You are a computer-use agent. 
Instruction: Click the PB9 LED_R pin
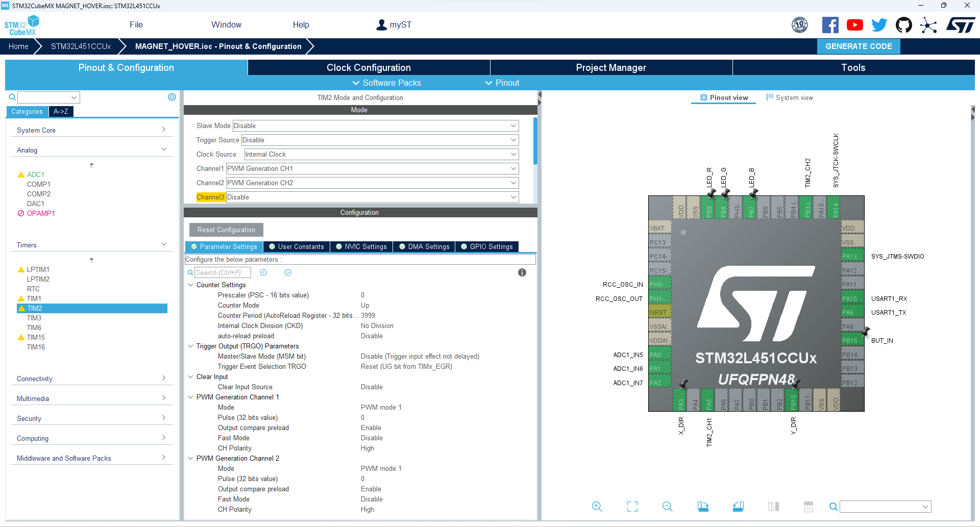pyautogui.click(x=709, y=207)
